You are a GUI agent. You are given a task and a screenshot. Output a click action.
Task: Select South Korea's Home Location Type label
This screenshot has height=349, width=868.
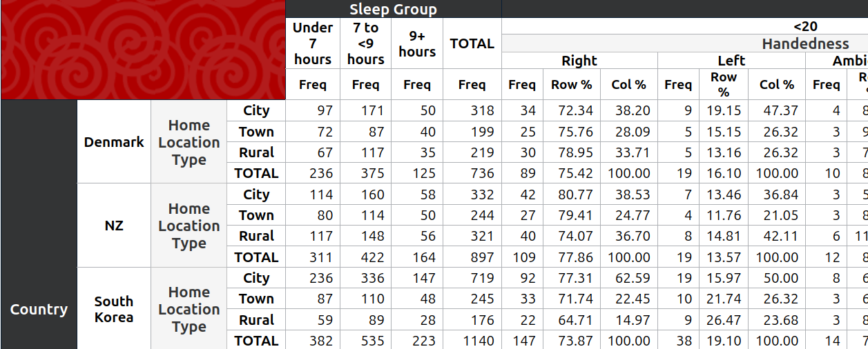tap(189, 309)
